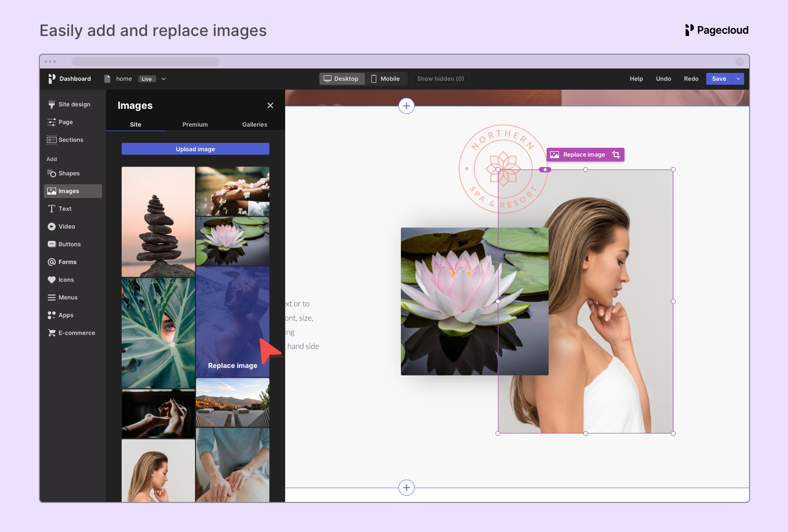Open the crop icon beside Replace image

click(616, 154)
